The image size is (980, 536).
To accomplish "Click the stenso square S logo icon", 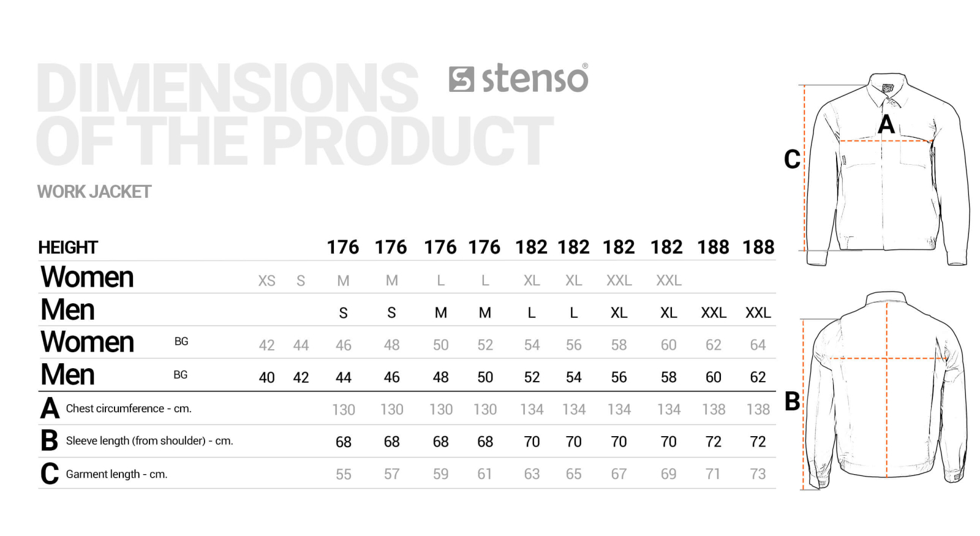I will [461, 79].
